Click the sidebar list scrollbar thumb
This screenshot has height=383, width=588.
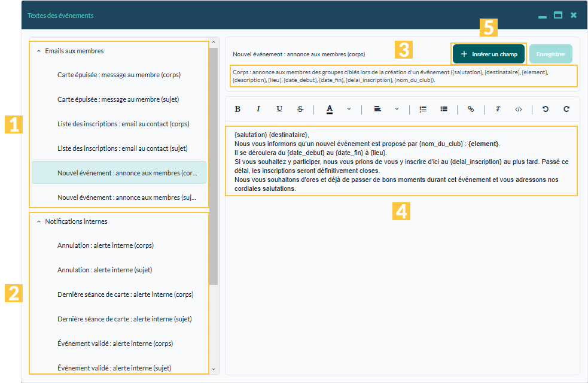[214, 166]
